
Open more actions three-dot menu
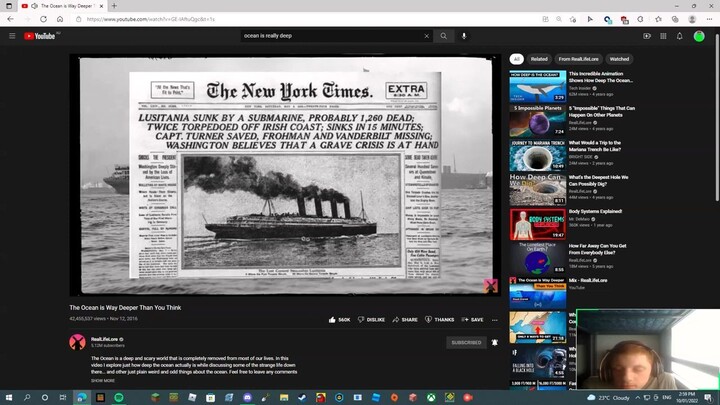pyautogui.click(x=495, y=320)
